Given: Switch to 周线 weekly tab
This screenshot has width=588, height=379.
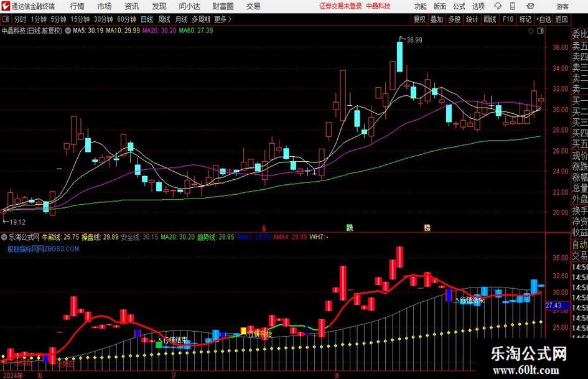Looking at the screenshot, I should (164, 19).
